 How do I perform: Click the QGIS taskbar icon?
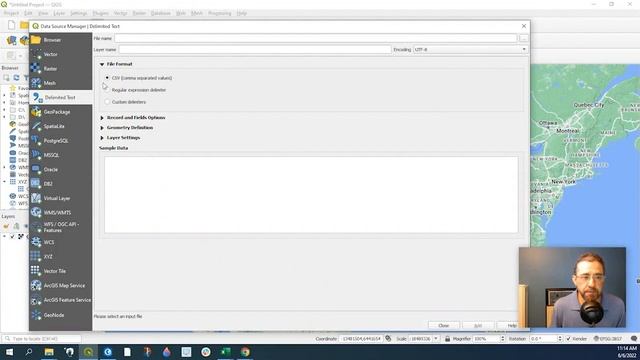pos(88,352)
